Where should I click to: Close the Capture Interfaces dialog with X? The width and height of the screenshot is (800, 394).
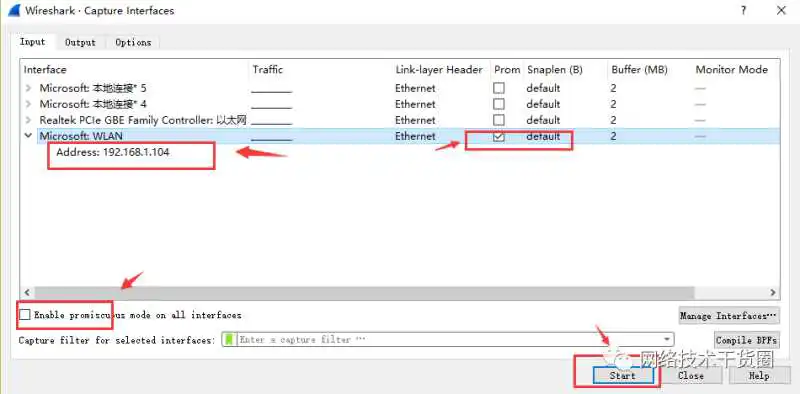[781, 10]
